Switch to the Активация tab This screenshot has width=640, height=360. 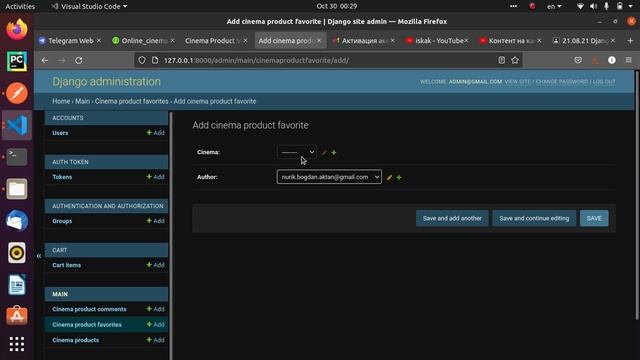pos(363,41)
